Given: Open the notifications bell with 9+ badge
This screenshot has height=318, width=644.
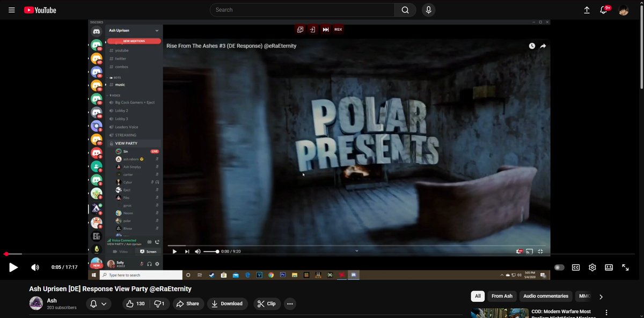Looking at the screenshot, I should (x=606, y=10).
